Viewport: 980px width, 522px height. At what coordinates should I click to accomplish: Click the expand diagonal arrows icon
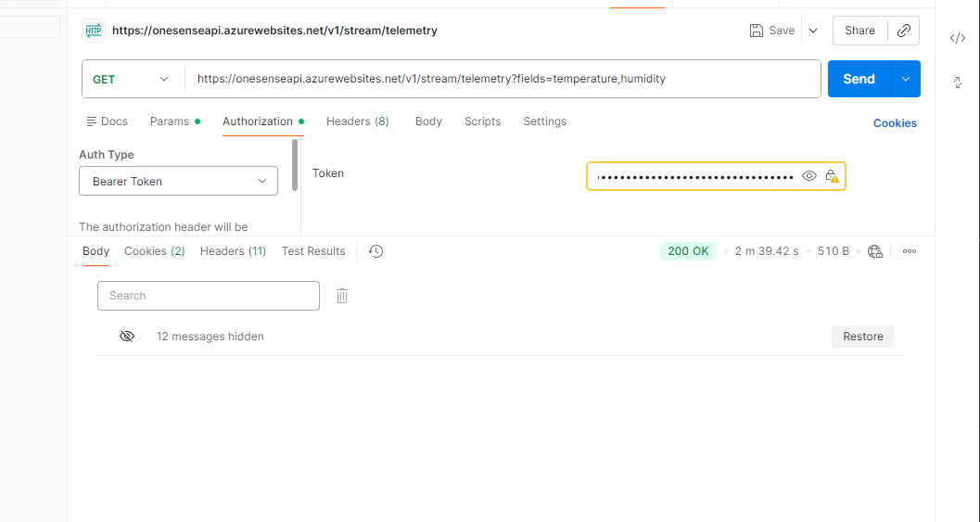958,83
